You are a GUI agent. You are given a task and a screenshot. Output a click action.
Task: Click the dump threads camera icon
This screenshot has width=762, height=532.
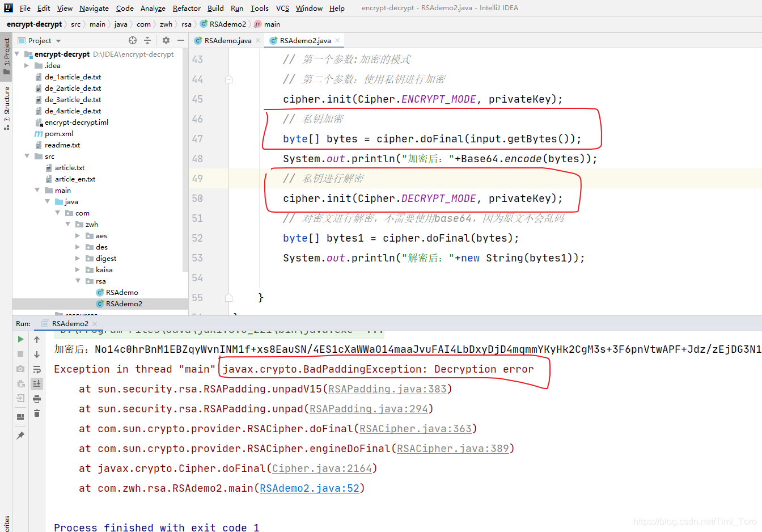click(20, 369)
